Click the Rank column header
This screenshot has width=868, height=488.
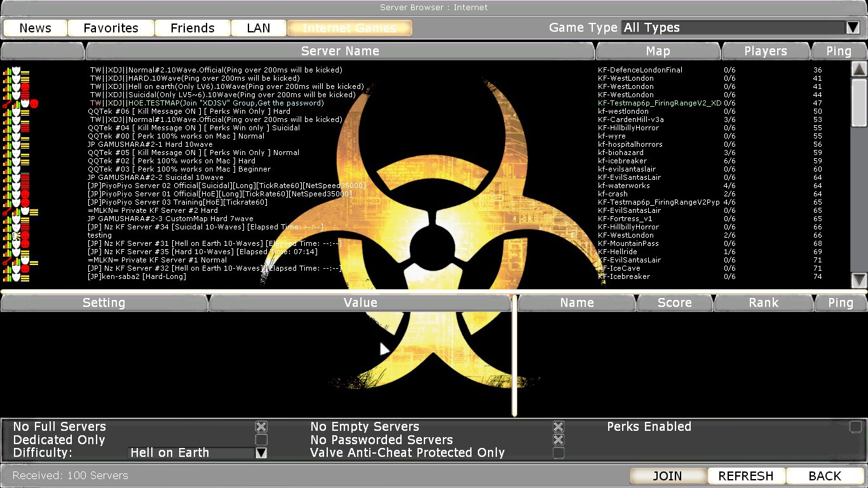(x=764, y=303)
